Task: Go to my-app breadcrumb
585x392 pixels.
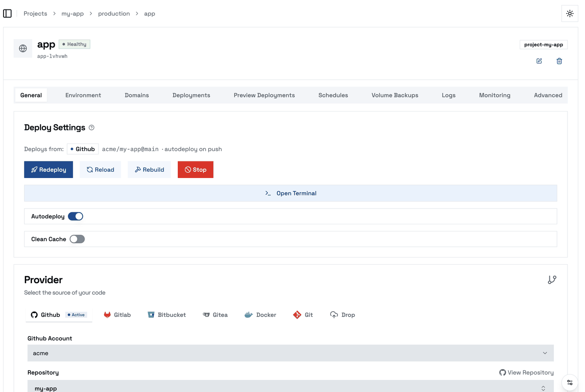Action: point(73,13)
